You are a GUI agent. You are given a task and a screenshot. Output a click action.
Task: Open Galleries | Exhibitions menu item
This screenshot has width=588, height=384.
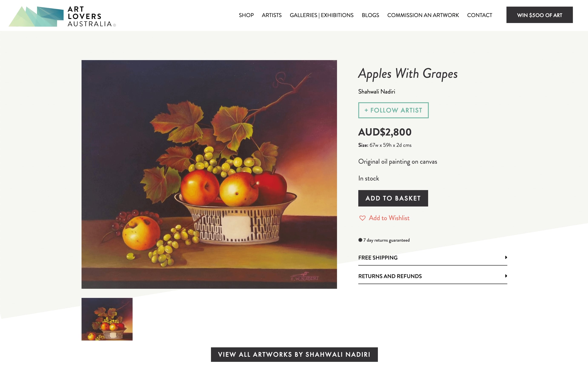321,15
